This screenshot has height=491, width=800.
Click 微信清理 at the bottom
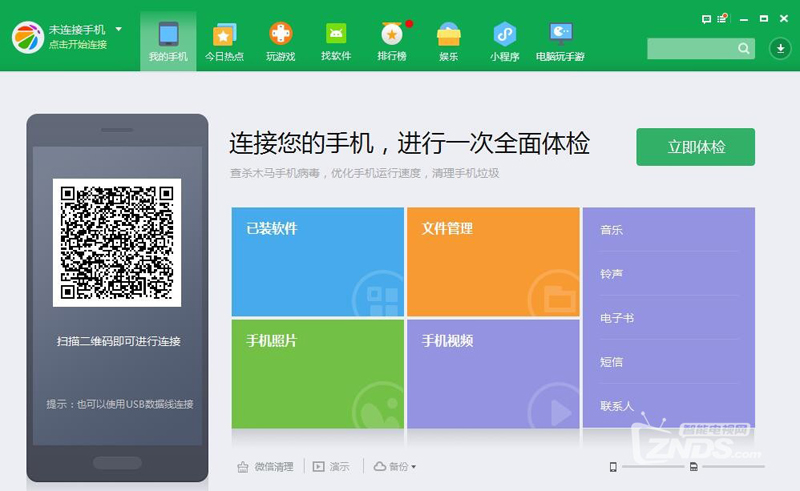click(265, 467)
